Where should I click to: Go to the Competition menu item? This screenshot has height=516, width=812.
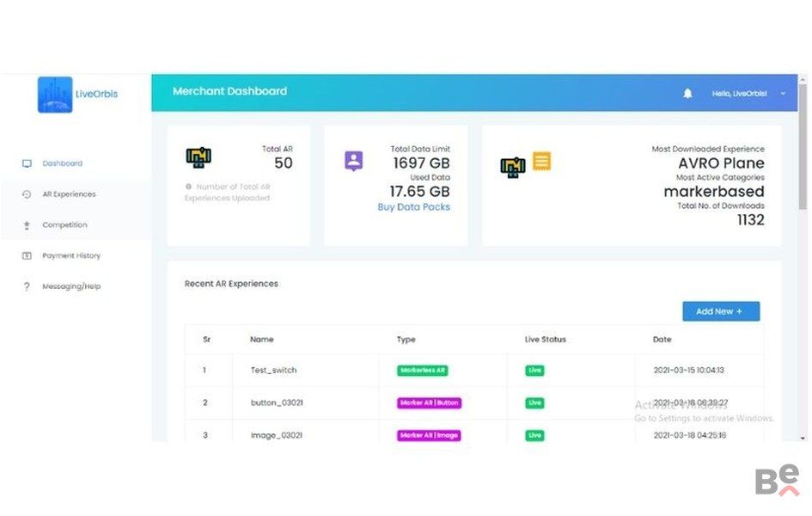[x=64, y=224]
